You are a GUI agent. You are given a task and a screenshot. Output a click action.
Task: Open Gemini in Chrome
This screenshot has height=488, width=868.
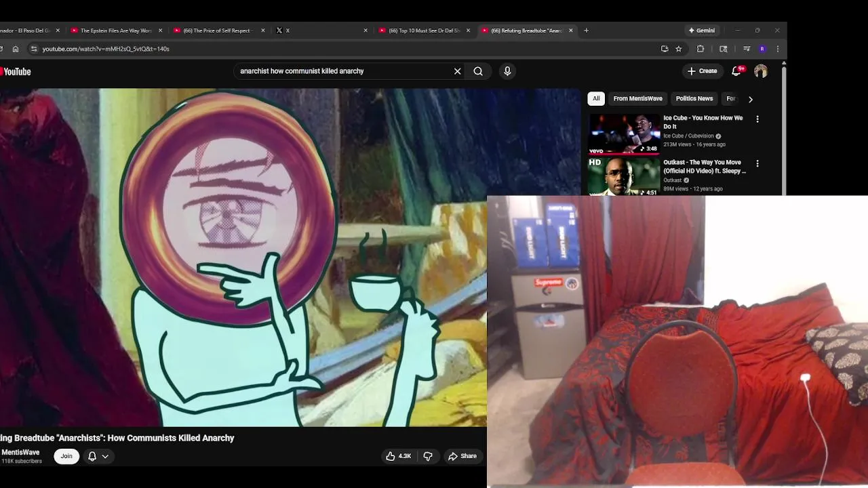pos(702,30)
